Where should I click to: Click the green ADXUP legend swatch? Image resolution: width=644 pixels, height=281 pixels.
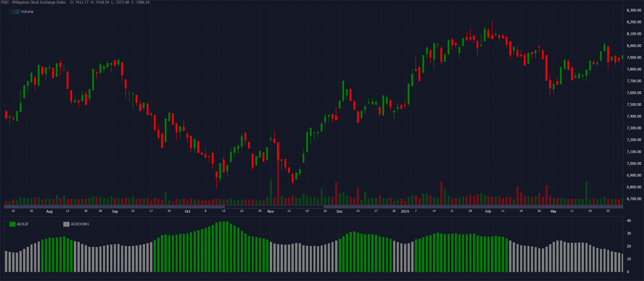(x=12, y=224)
